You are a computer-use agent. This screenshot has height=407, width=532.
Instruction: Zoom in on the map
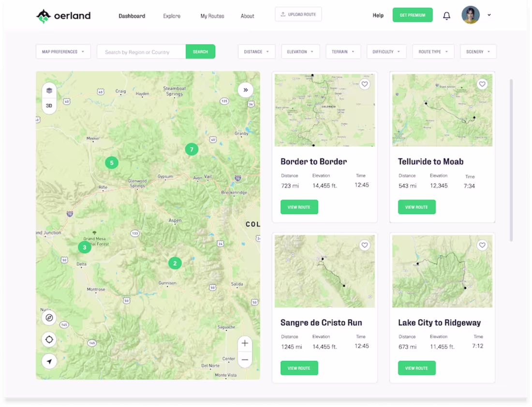pos(245,343)
